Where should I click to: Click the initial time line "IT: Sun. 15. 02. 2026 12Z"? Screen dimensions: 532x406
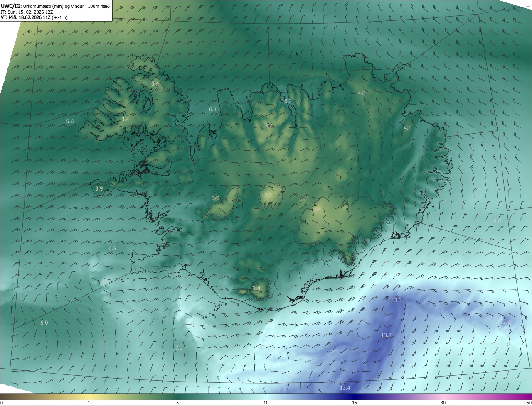point(27,12)
